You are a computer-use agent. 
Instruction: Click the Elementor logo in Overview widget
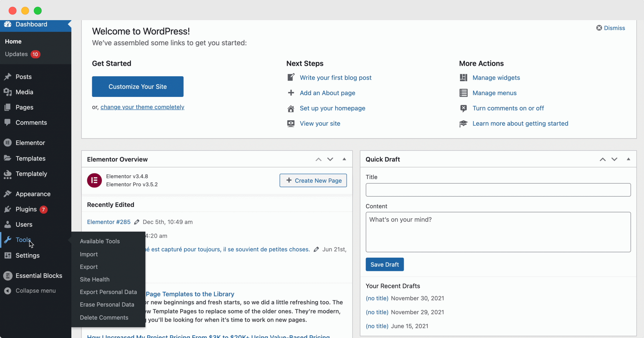94,180
